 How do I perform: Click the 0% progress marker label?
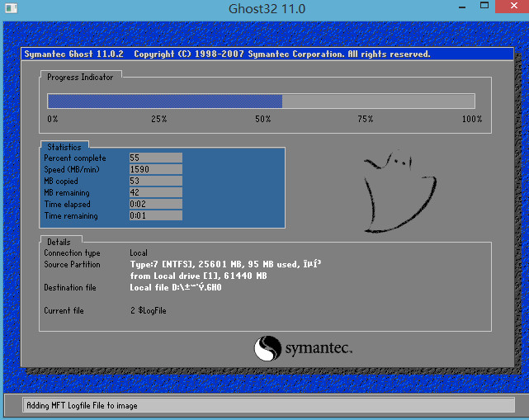[53, 119]
